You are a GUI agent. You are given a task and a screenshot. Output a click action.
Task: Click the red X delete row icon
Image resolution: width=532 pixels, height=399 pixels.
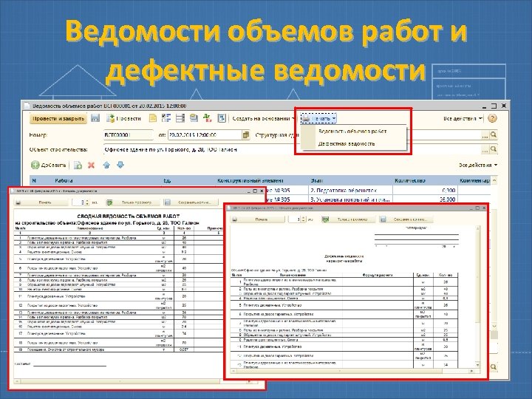click(91, 166)
